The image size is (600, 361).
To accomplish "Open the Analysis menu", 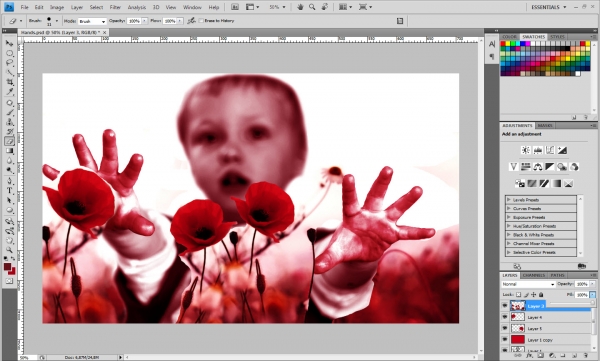I will (x=137, y=7).
